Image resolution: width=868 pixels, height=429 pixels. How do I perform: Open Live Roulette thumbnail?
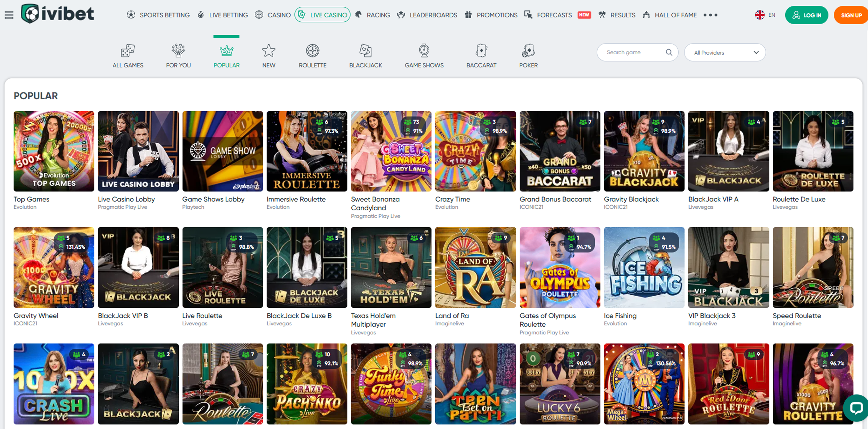(x=222, y=267)
